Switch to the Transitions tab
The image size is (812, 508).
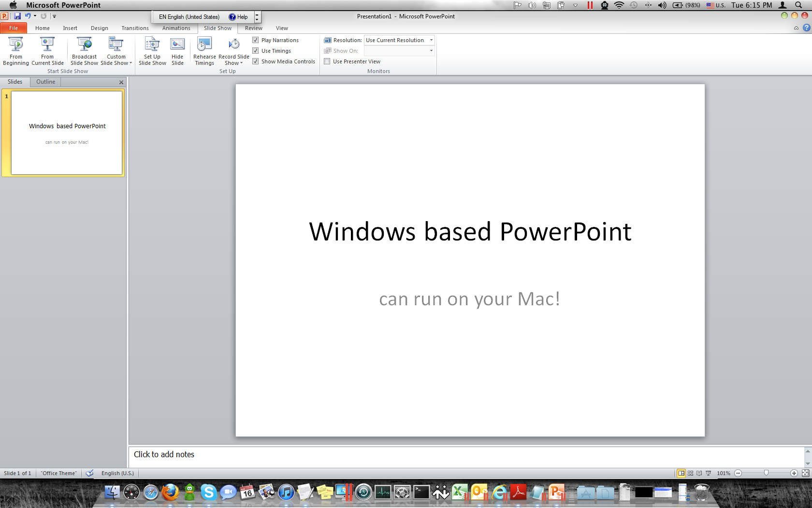pos(135,28)
